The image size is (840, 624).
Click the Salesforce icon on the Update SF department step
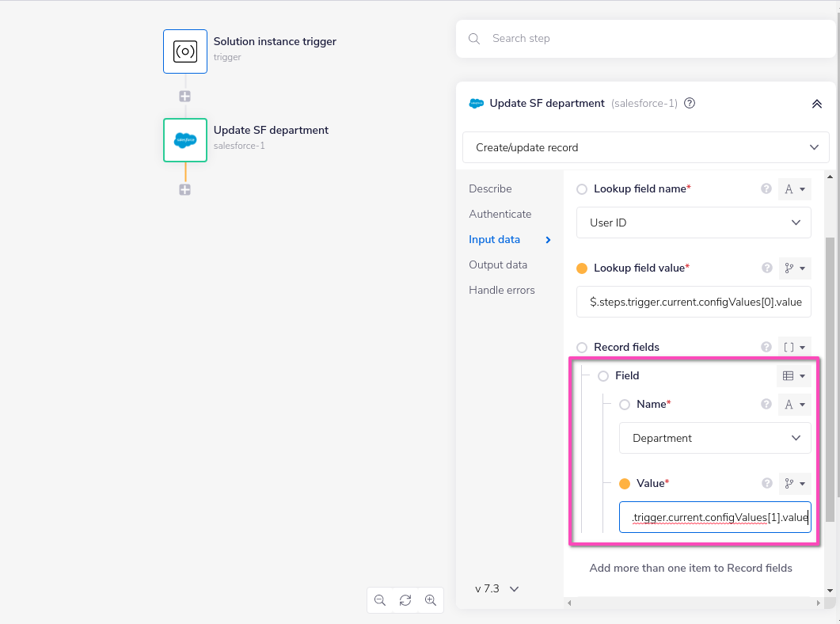(x=184, y=140)
